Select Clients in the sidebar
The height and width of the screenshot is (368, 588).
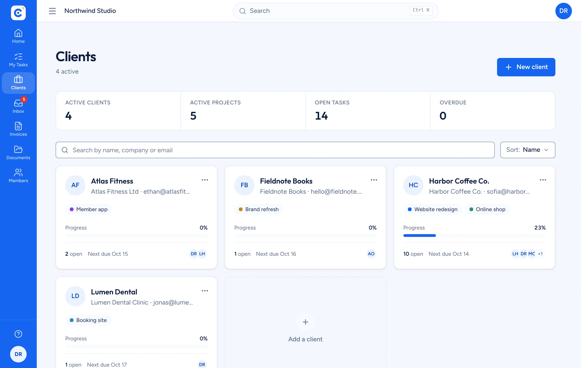pyautogui.click(x=18, y=83)
